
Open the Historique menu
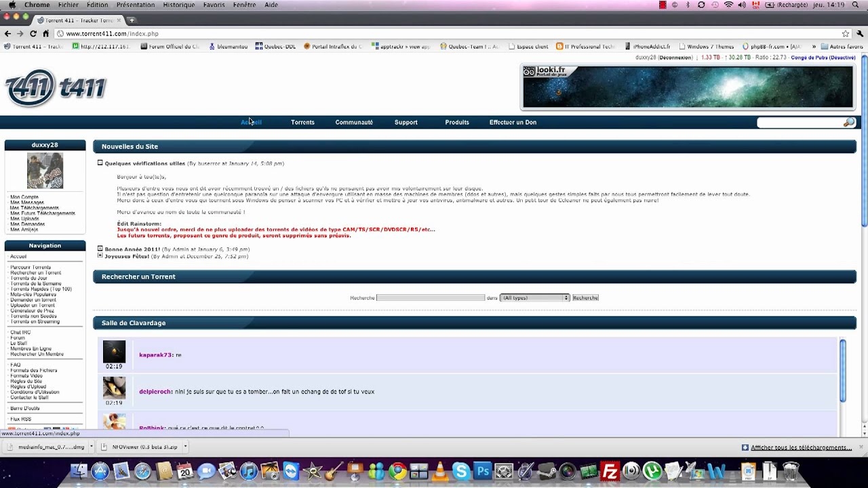[178, 5]
